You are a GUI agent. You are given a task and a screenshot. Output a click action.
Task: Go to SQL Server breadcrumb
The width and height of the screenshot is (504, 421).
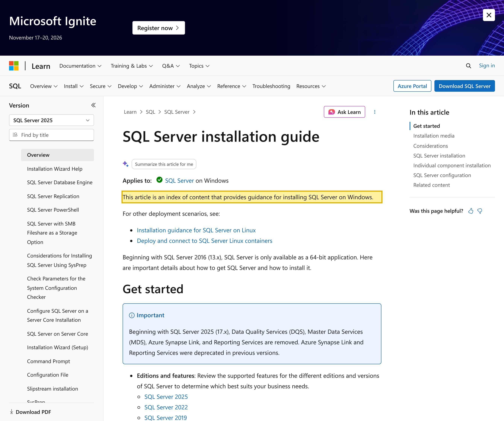click(x=177, y=112)
